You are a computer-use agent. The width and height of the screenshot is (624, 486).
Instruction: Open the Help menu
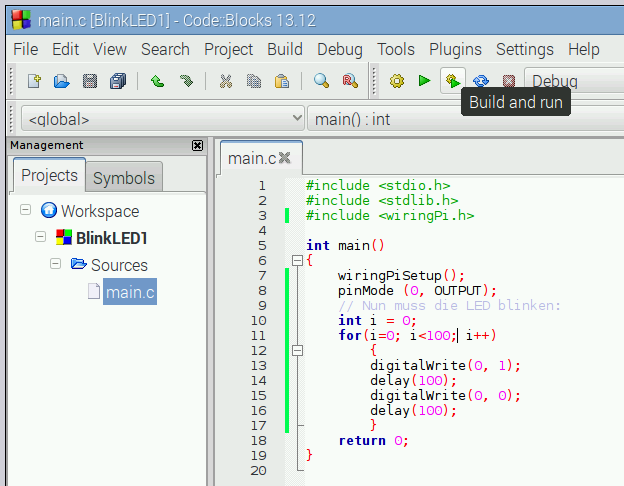pos(583,50)
